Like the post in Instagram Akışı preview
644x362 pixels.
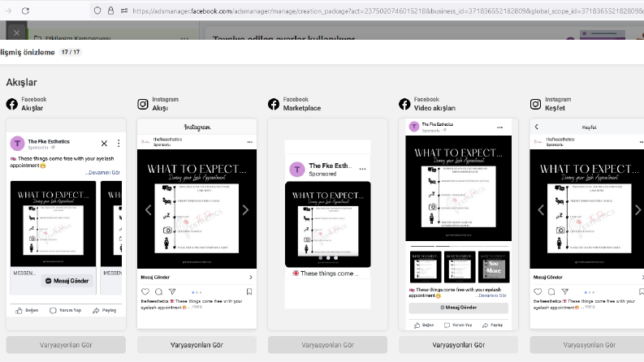145,292
